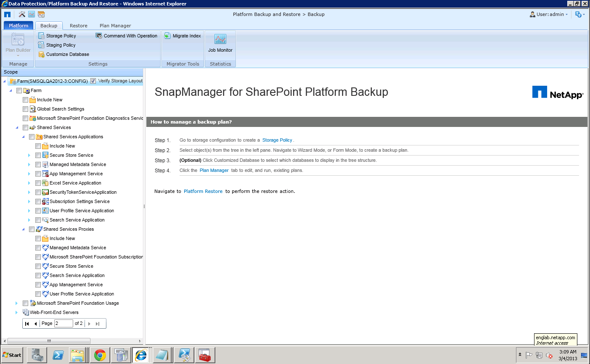590x364 pixels.
Task: Open the PowerShell-with-wrench taskbar icon
Action: 184,355
